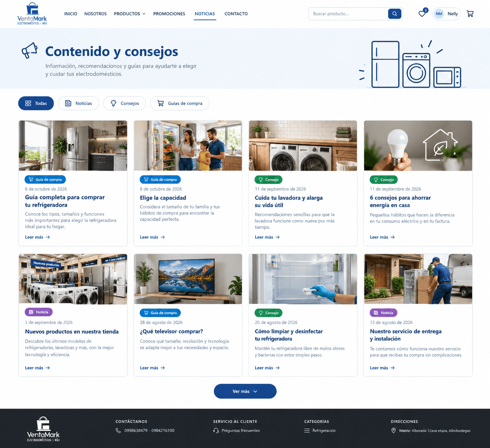Click the delivery worker thumbnail image
This screenshot has width=490, height=448.
pos(418,279)
